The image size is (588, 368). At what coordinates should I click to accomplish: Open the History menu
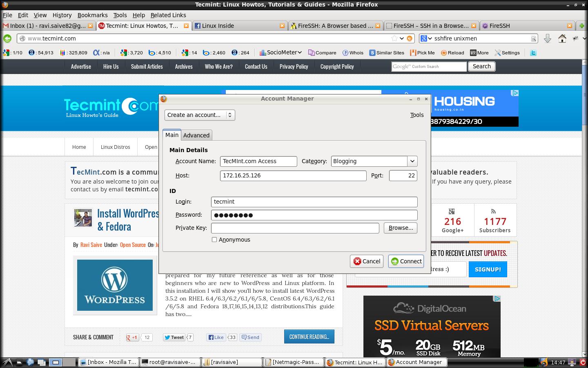point(62,15)
